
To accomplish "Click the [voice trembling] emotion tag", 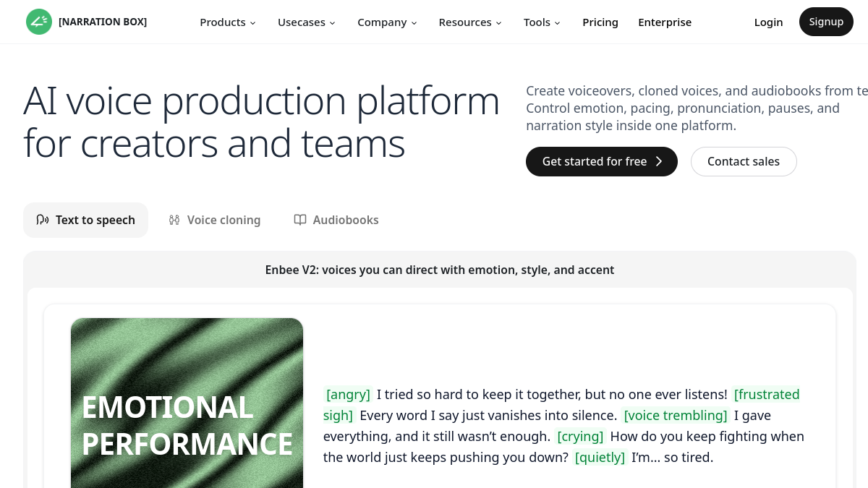I will click(676, 416).
